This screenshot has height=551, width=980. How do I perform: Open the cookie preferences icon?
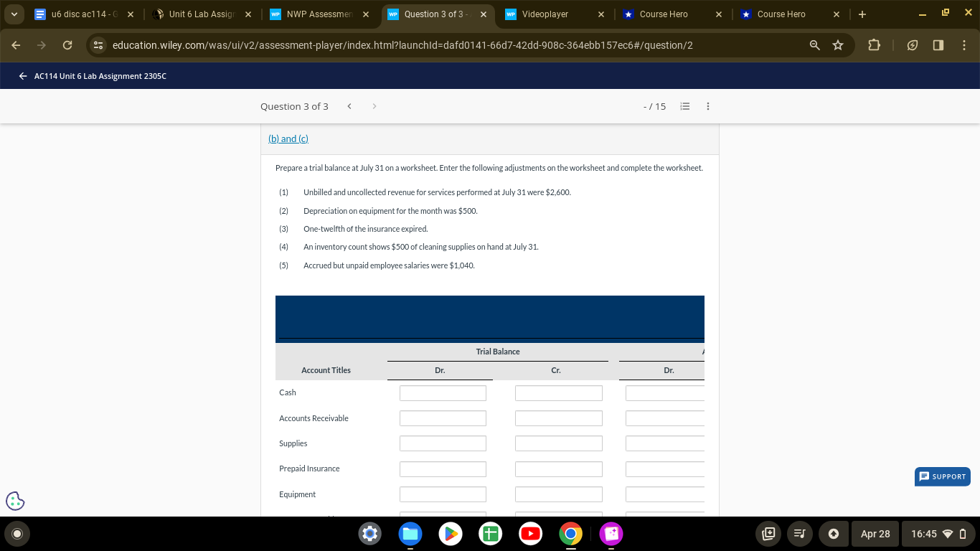point(15,500)
